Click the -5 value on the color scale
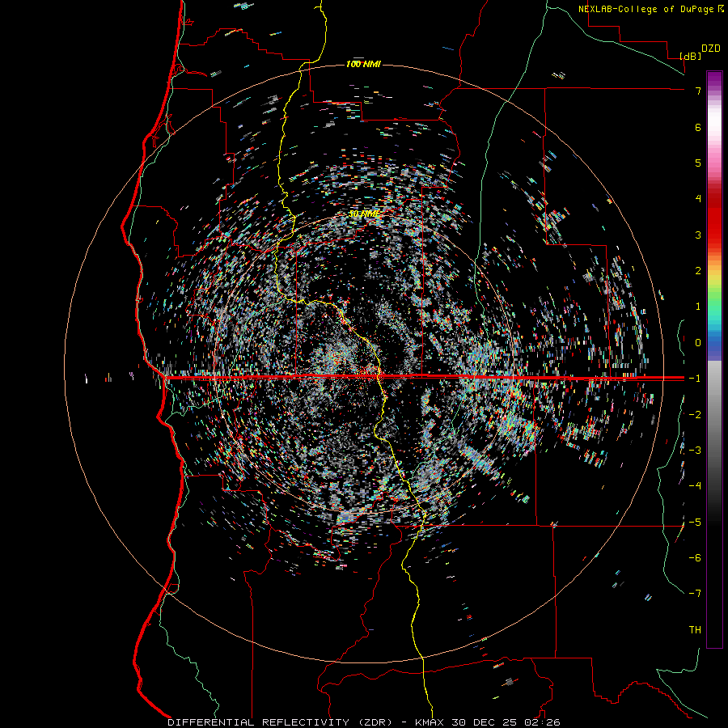The height and width of the screenshot is (728, 728). [695, 523]
